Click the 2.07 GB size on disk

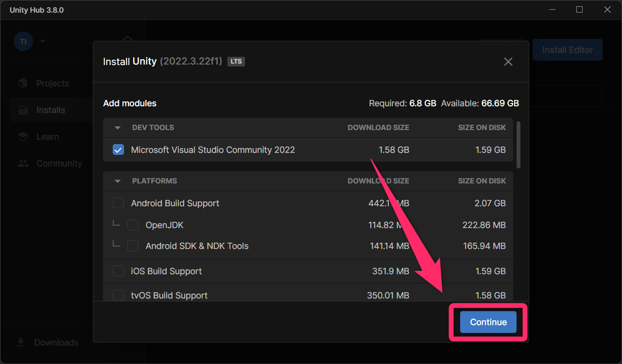pyautogui.click(x=490, y=203)
